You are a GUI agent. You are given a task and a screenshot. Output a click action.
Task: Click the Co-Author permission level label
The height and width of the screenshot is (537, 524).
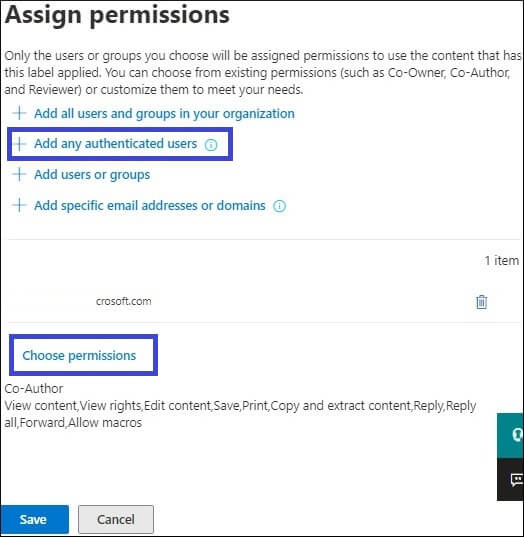pos(34,389)
